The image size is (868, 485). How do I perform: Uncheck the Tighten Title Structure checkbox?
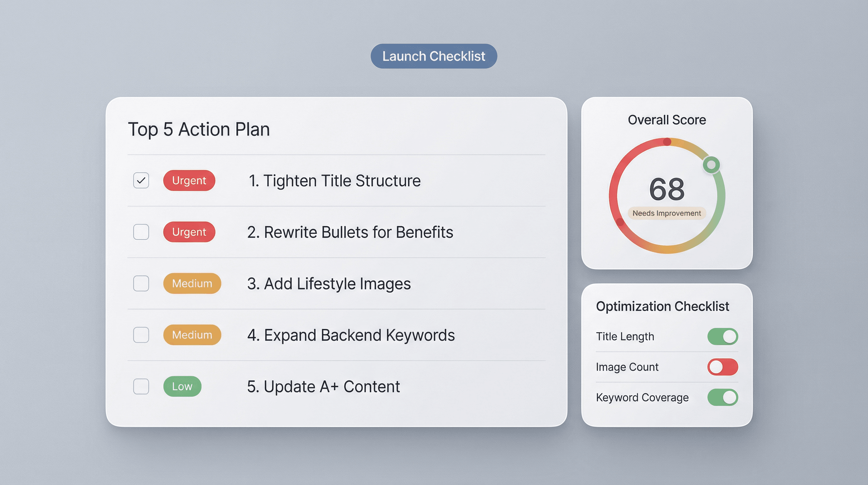point(141,180)
